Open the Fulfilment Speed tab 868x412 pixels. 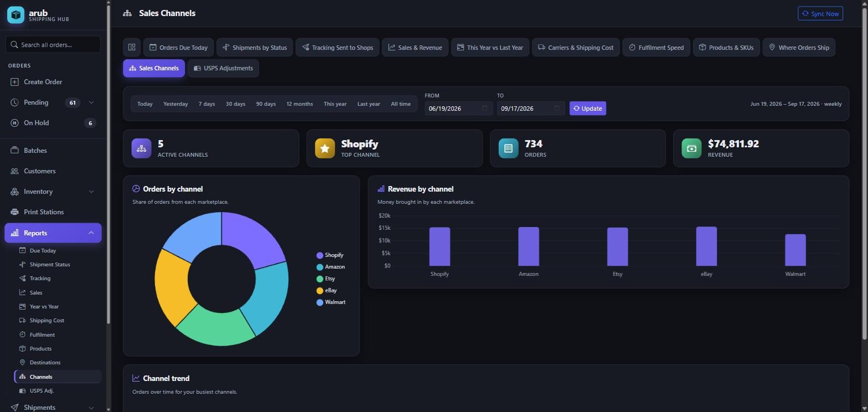tap(656, 48)
